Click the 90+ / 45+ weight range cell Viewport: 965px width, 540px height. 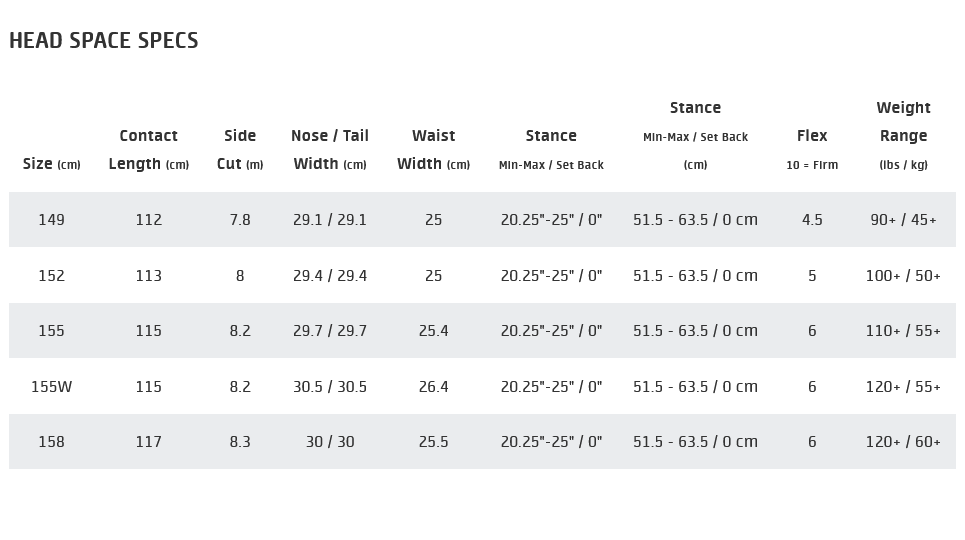903,220
